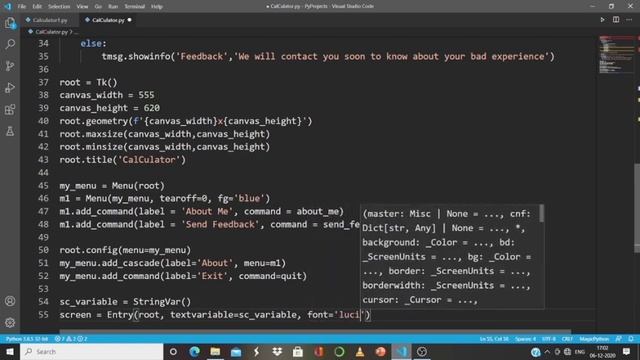Open the Search view in activity bar

click(10, 44)
